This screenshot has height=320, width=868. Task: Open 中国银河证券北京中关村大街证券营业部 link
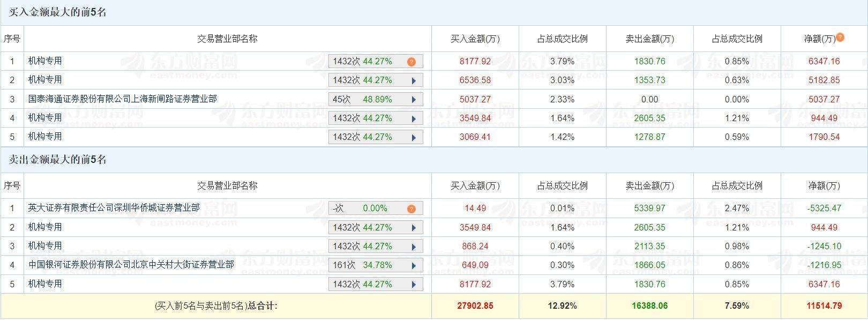click(x=132, y=264)
